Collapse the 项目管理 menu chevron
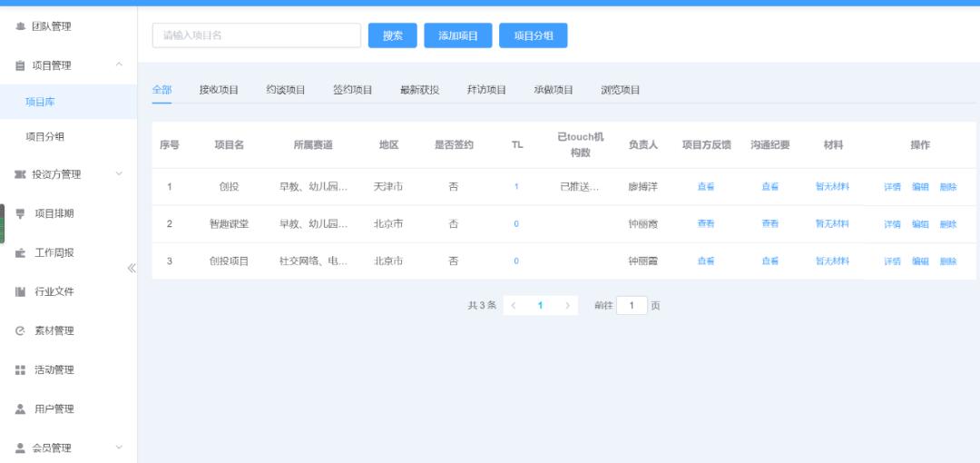The image size is (980, 463). tap(120, 65)
